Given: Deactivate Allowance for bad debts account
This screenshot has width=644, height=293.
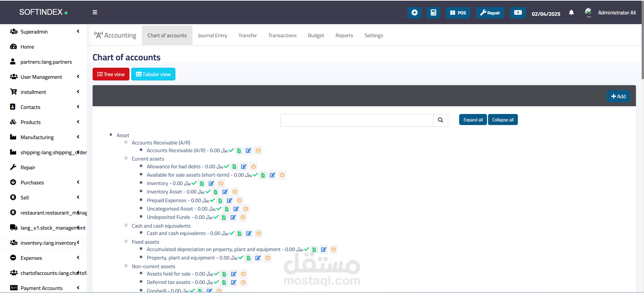Looking at the screenshot, I should click(254, 167).
